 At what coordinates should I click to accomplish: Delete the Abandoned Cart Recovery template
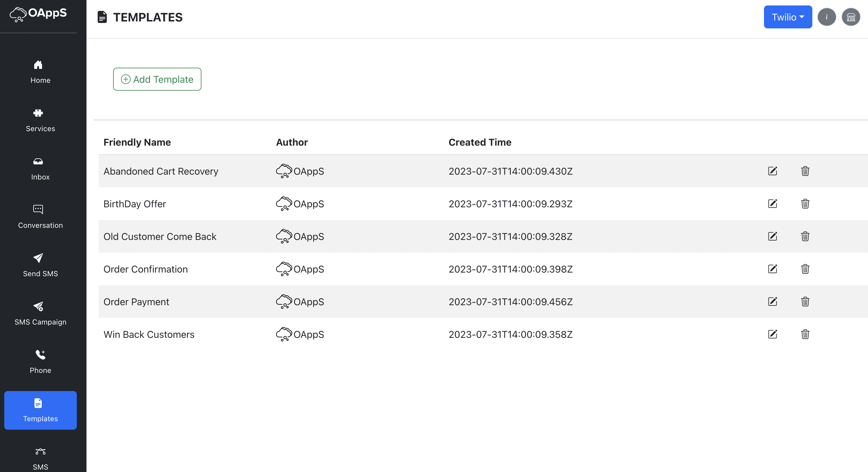coord(805,171)
